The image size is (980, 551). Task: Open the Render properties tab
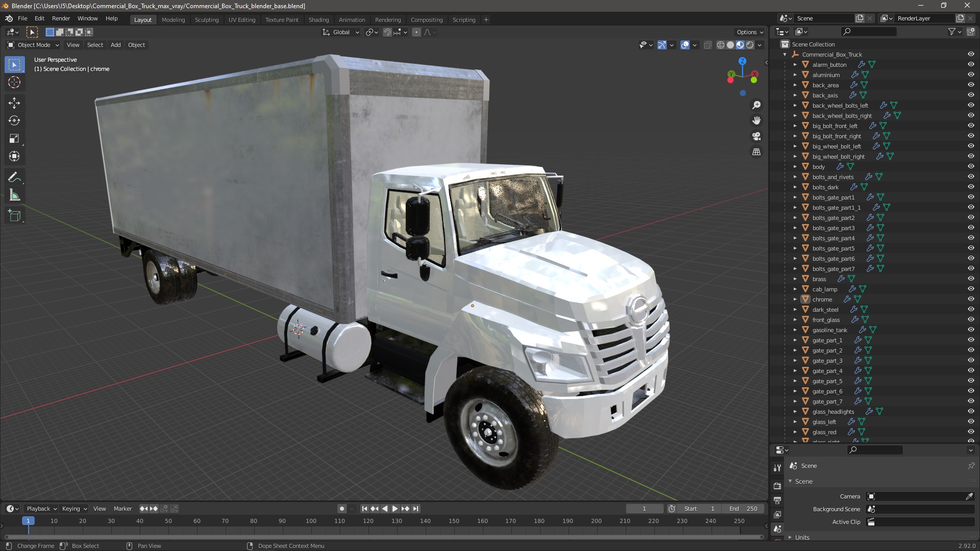777,486
